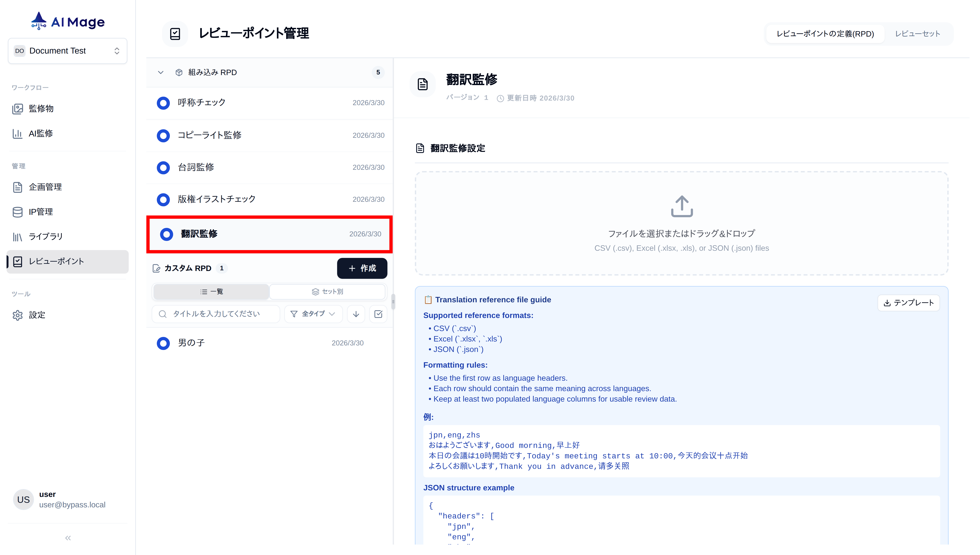Click the sort order arrow button

pos(356,314)
